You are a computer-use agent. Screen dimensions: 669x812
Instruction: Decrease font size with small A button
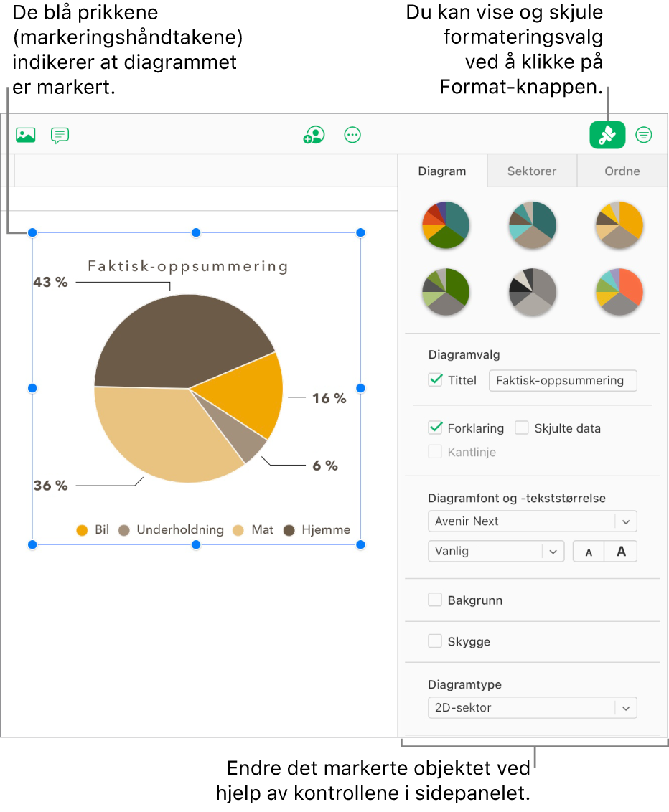pyautogui.click(x=589, y=552)
